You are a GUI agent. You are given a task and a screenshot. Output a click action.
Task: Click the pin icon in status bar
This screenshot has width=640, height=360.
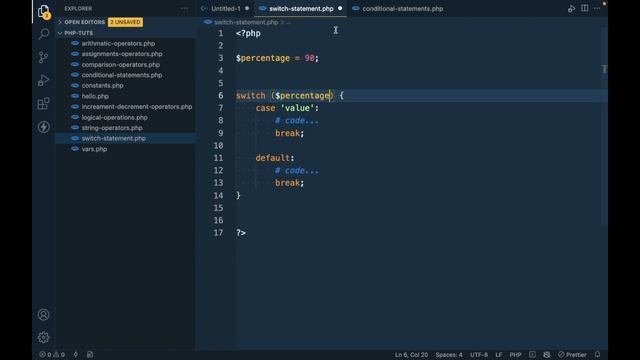(76, 355)
